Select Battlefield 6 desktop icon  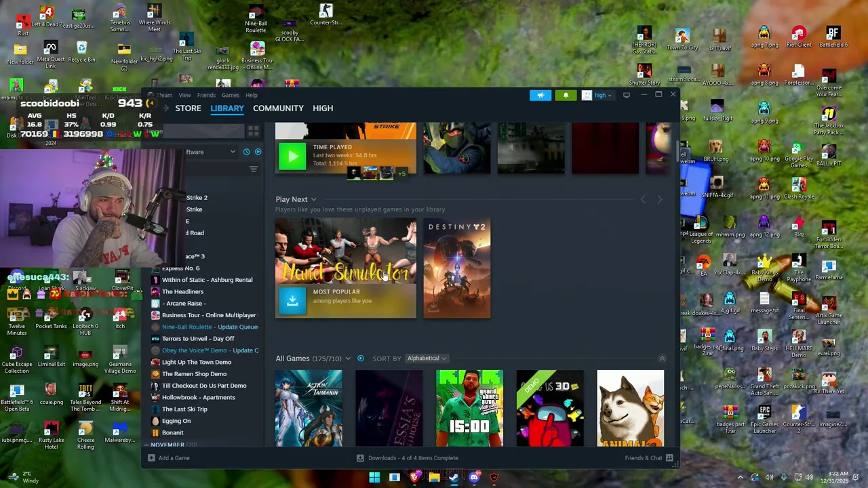point(833,37)
